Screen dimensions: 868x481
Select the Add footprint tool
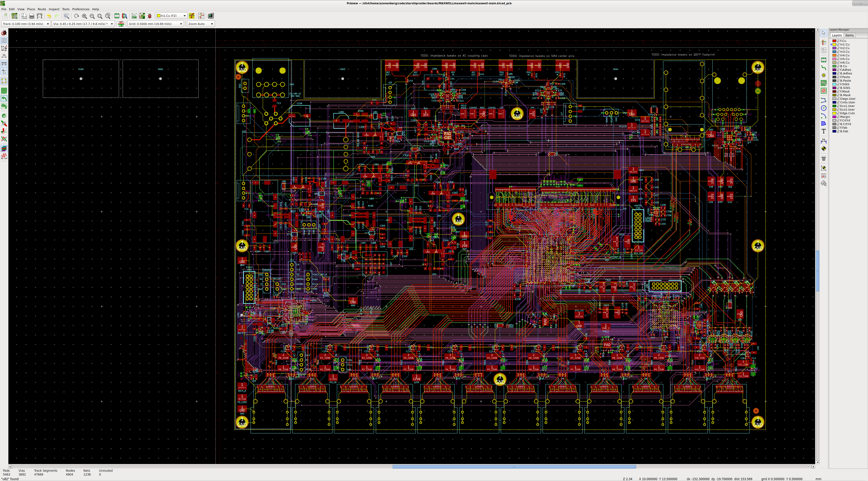(823, 60)
